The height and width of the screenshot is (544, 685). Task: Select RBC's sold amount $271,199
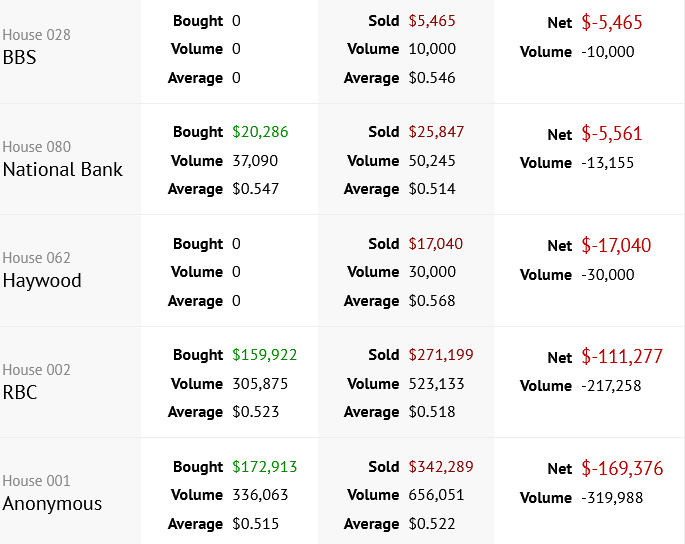[441, 355]
